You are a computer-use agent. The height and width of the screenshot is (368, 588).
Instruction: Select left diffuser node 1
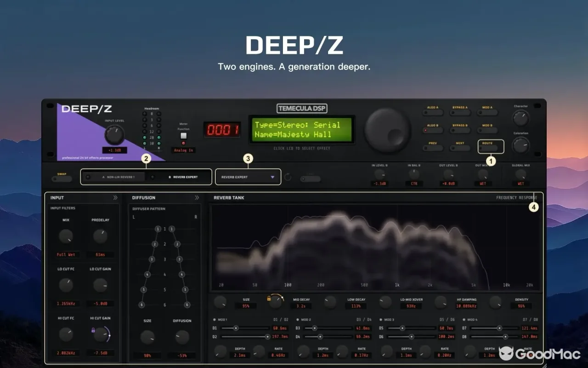coord(158,229)
